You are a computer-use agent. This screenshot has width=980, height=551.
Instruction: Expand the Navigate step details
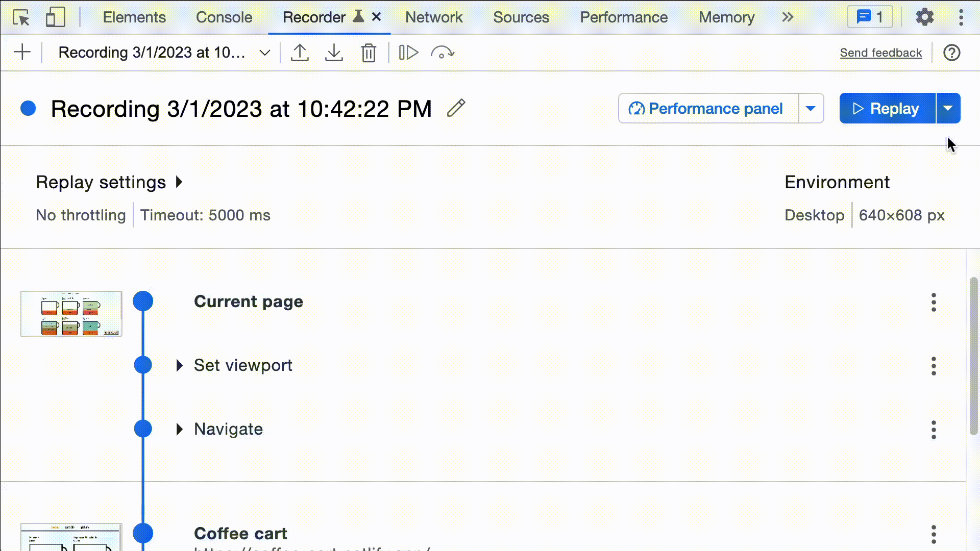click(179, 429)
